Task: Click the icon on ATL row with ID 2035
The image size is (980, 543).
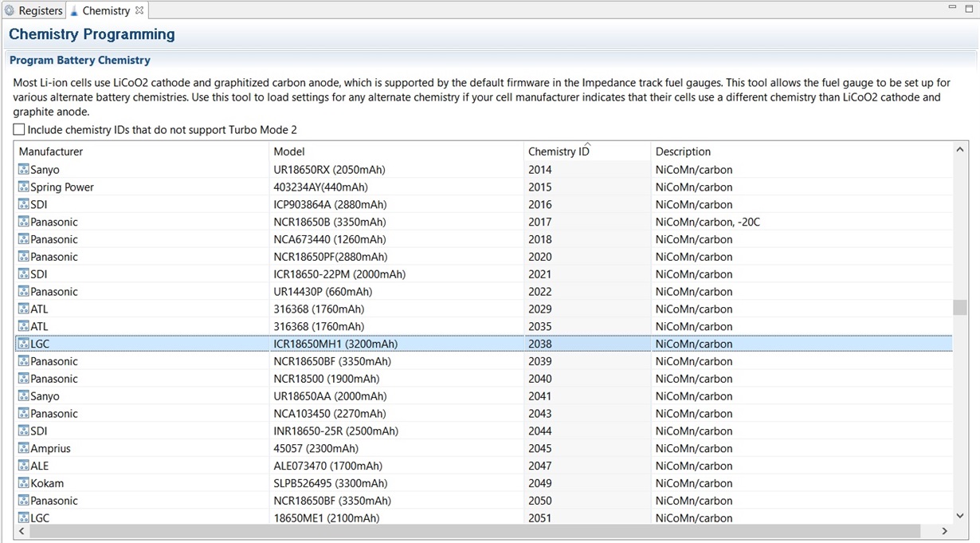Action: point(23,327)
